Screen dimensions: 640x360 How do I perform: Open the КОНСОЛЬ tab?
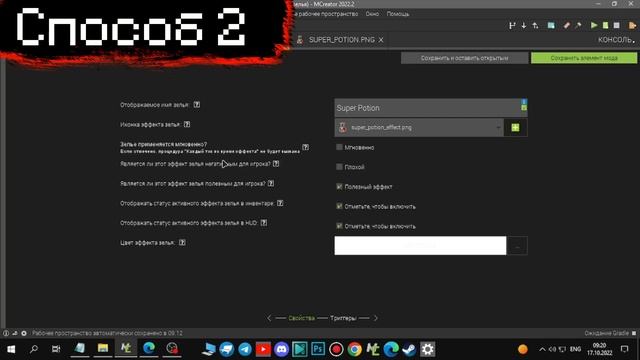(x=616, y=40)
